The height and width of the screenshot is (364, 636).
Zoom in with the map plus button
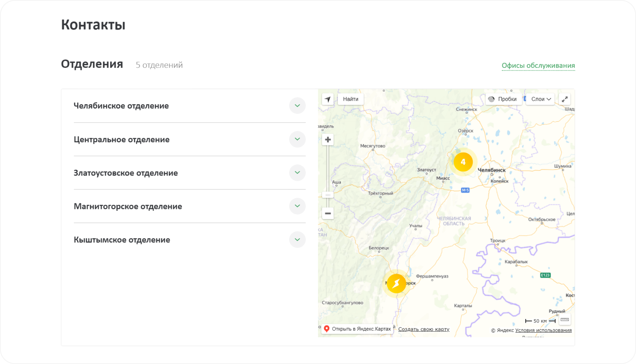[328, 140]
